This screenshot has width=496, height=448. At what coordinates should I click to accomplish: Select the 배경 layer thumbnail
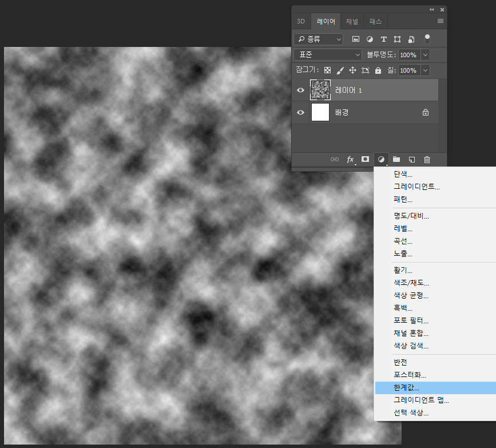coord(320,112)
